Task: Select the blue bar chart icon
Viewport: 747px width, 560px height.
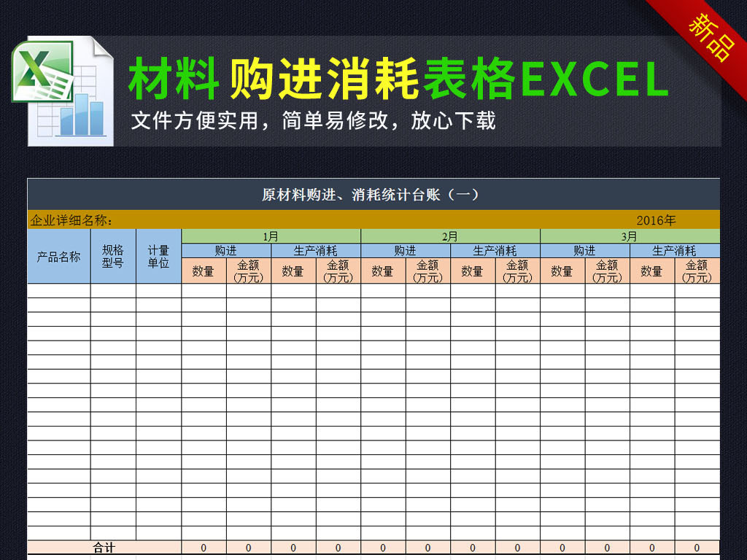Action: pos(80,117)
